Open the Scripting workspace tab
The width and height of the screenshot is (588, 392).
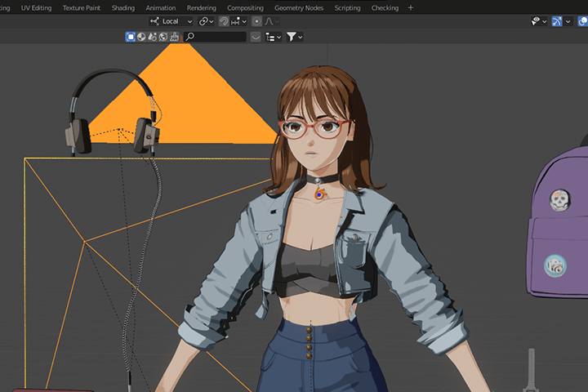(347, 8)
